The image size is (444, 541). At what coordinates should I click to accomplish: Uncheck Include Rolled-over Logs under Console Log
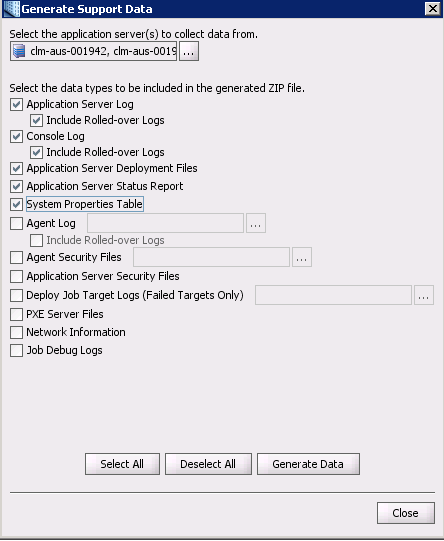(37, 152)
